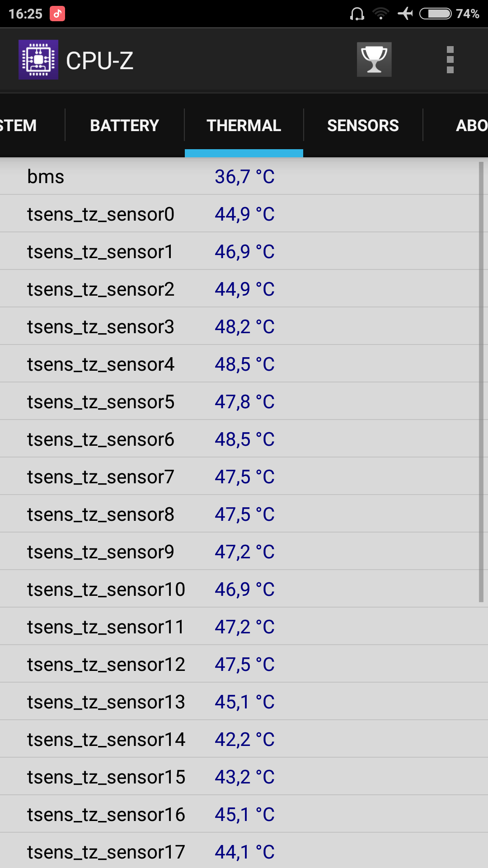The width and height of the screenshot is (488, 868).
Task: Open the partially visible About tab
Action: tap(471, 125)
